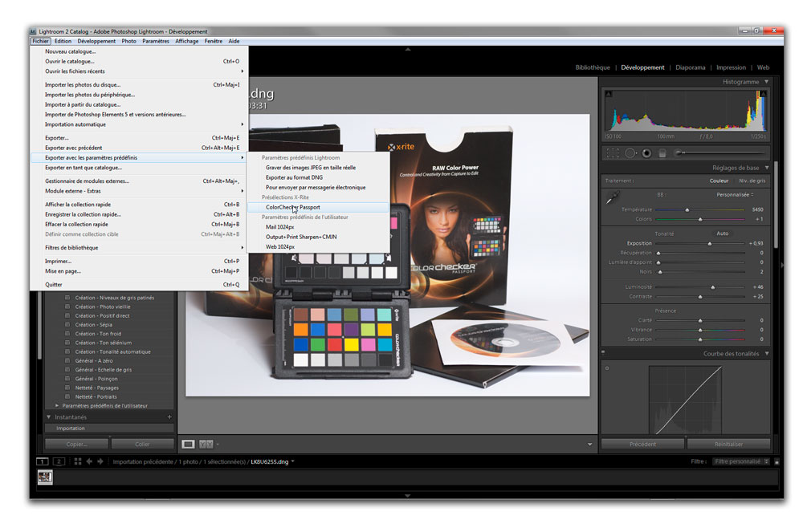The height and width of the screenshot is (532, 803).
Task: Switch to the Diaporama module
Action: pos(690,67)
